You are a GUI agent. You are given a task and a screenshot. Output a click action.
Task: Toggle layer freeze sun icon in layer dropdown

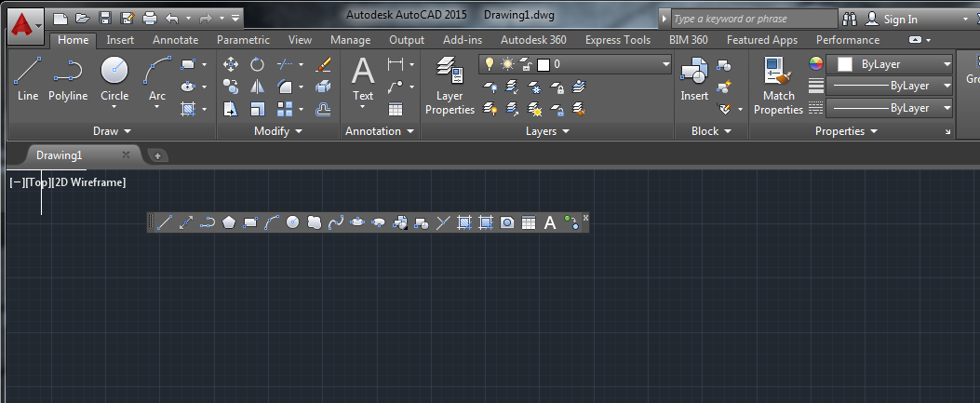pyautogui.click(x=507, y=64)
